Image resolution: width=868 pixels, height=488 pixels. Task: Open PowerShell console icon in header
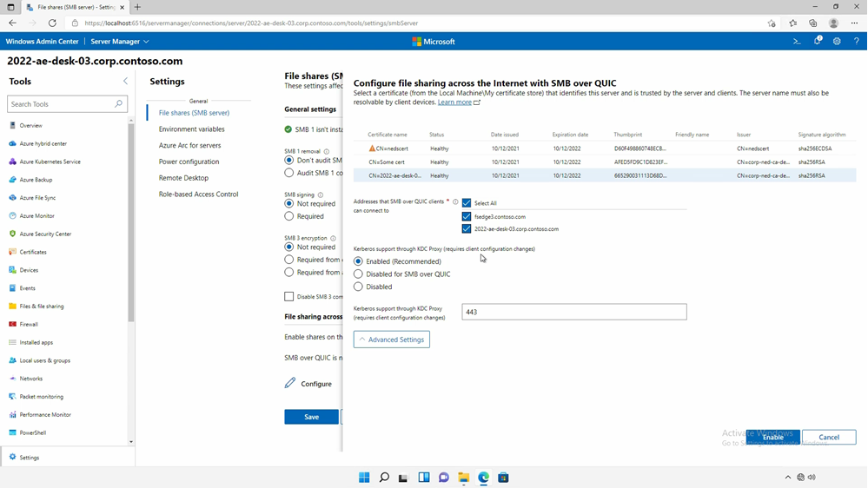click(797, 42)
